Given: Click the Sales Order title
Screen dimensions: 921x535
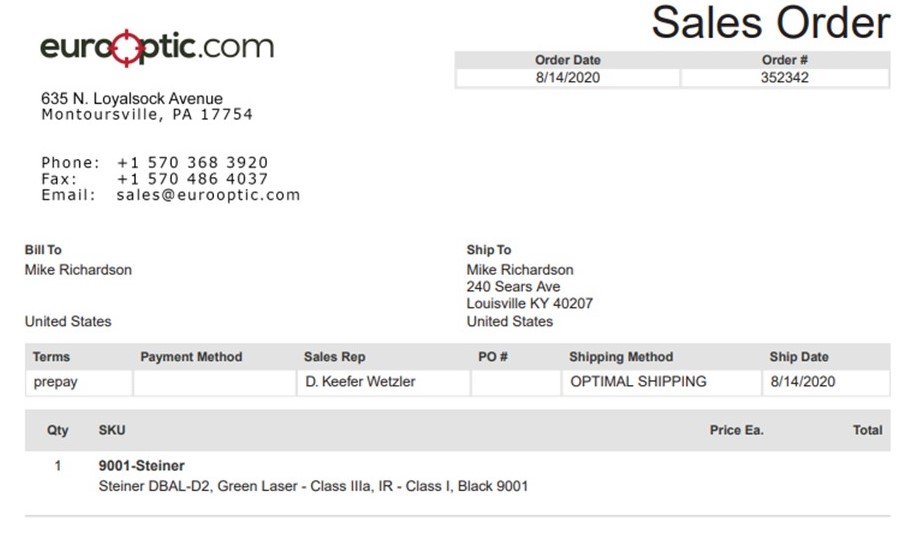Looking at the screenshot, I should click(x=770, y=22).
